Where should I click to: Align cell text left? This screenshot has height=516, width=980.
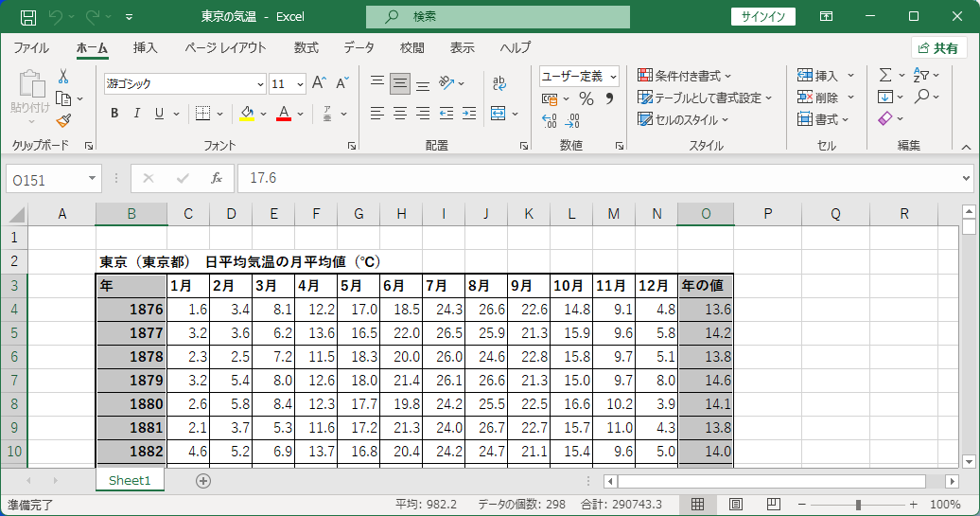pyautogui.click(x=376, y=114)
